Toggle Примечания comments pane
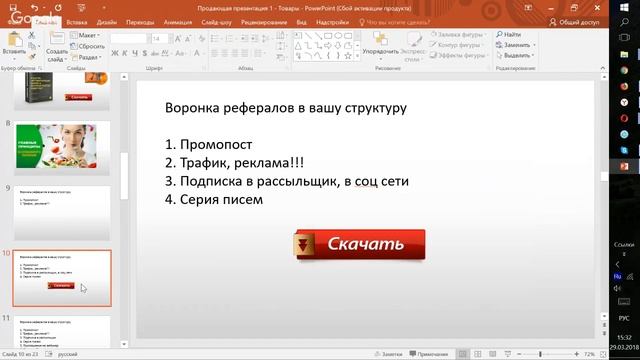The height and width of the screenshot is (360, 640). (429, 354)
